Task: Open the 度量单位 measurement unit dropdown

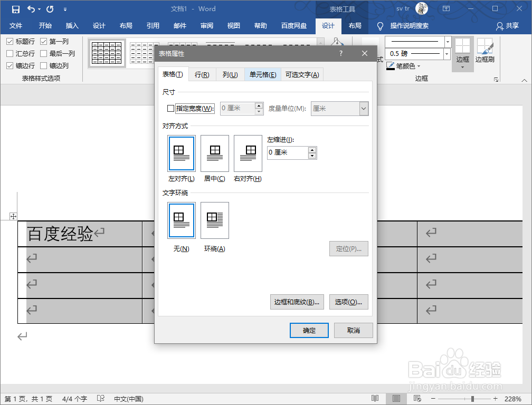Action: point(364,108)
